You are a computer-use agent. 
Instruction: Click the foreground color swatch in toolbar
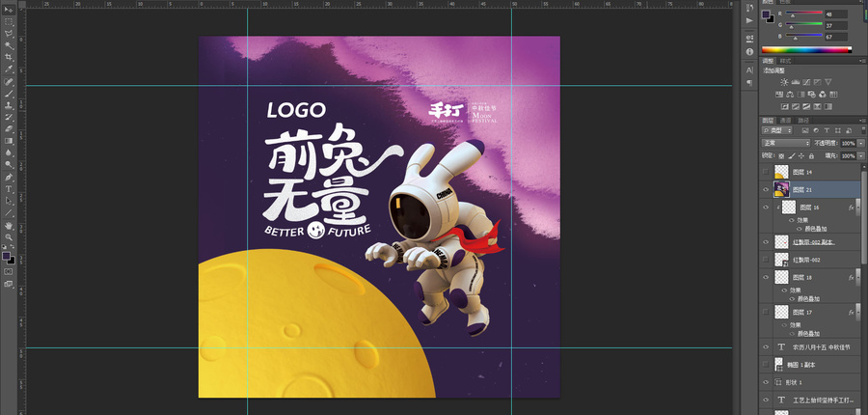(6, 256)
